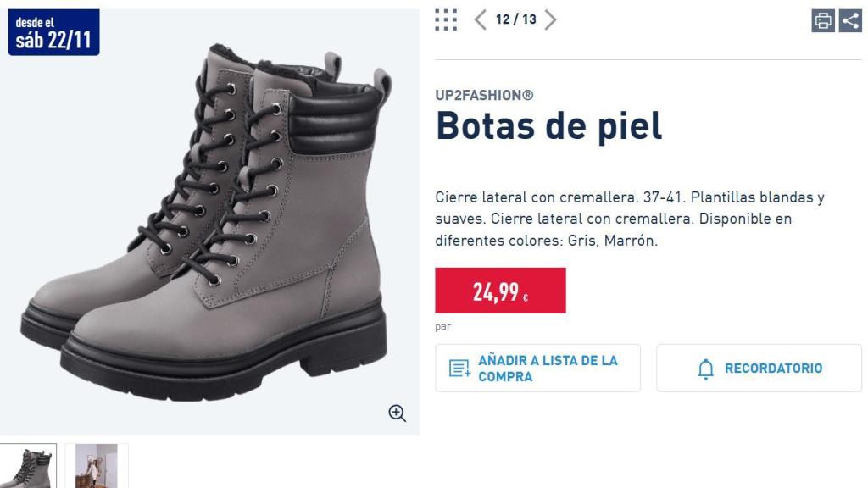Select the UP2FASHION® brand label
The height and width of the screenshot is (488, 868).
484,96
